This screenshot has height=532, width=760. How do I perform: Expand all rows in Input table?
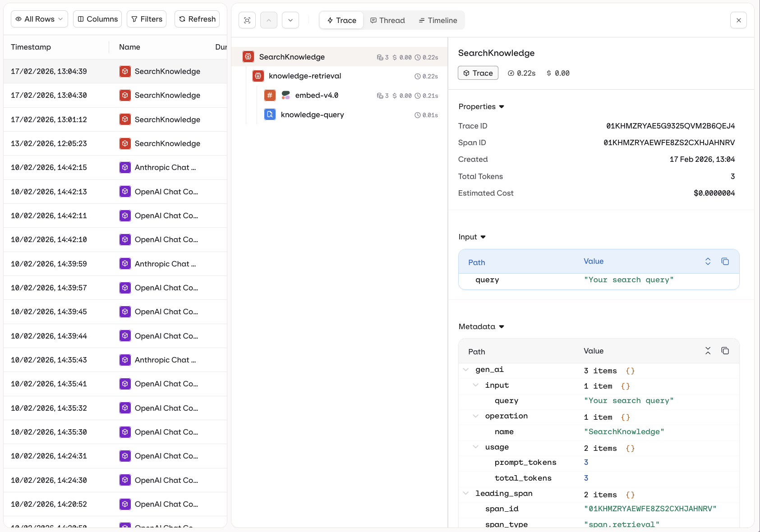pos(708,261)
